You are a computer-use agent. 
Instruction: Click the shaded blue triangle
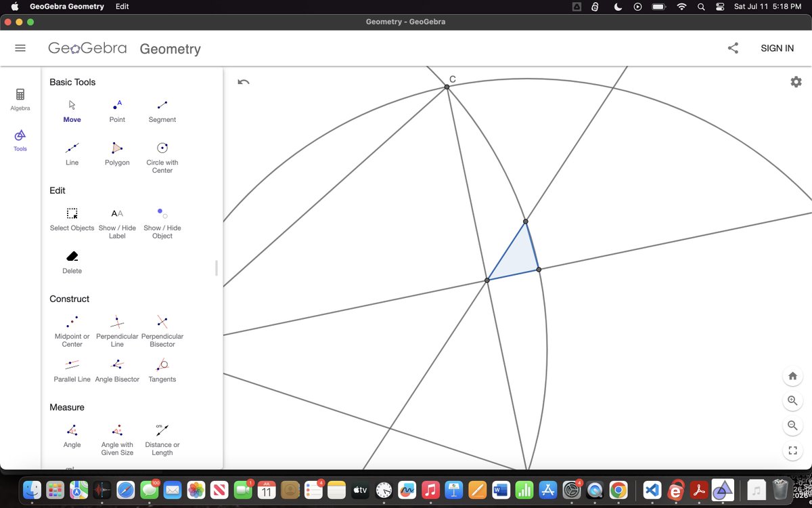coord(517,258)
